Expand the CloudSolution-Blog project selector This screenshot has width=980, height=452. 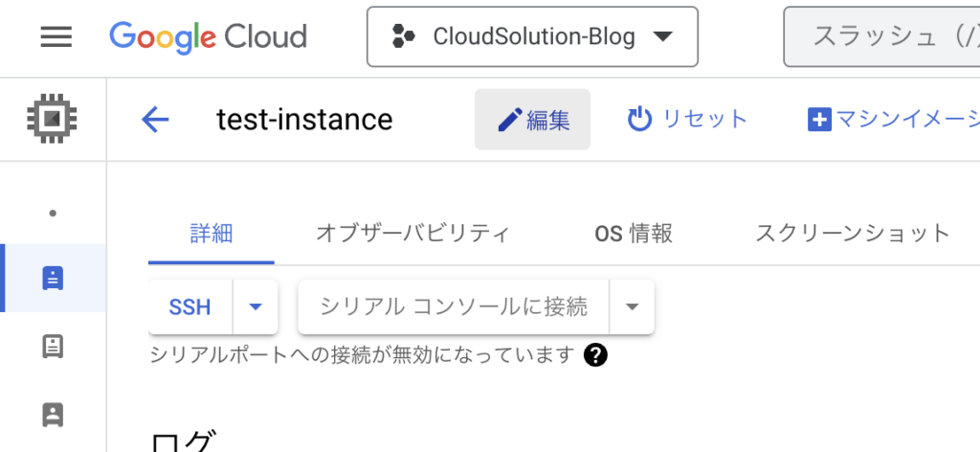pos(532,37)
